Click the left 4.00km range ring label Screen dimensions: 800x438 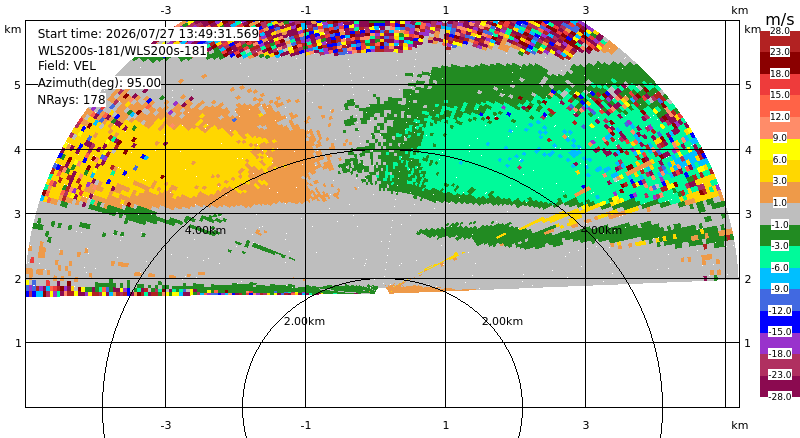coord(205,230)
